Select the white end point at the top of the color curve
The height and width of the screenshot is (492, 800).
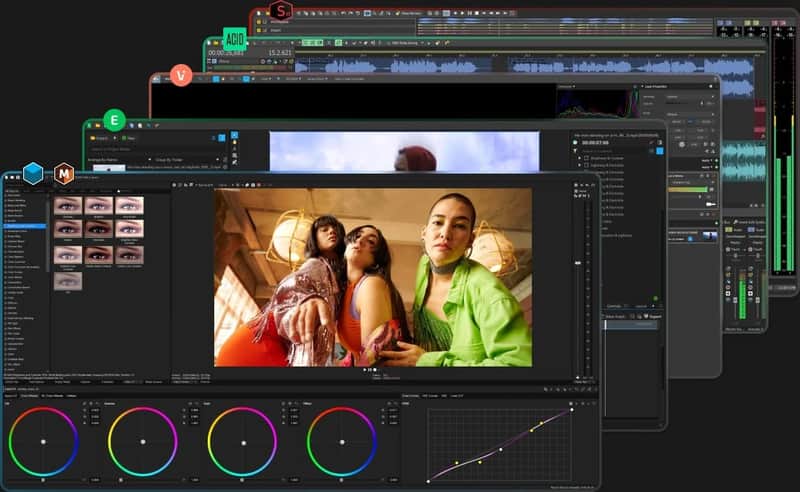click(571, 409)
